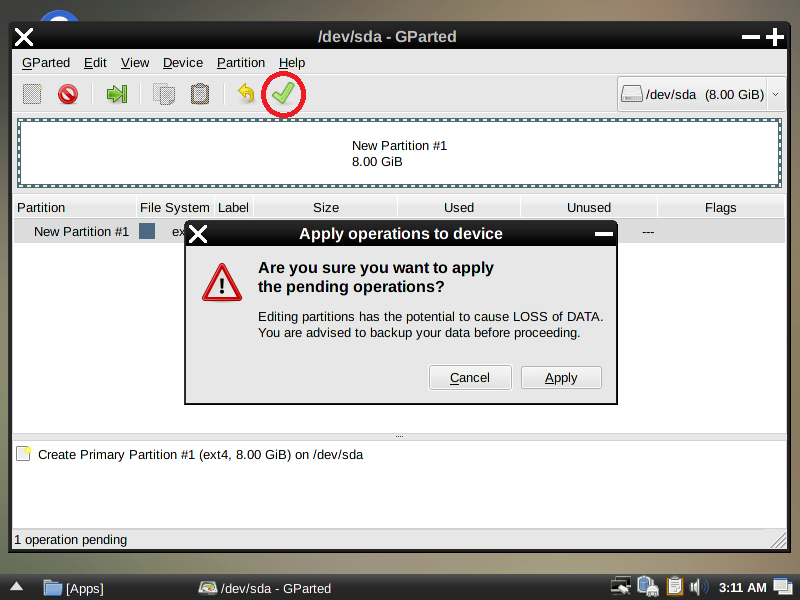Click the ext4 blue color square

point(147,231)
